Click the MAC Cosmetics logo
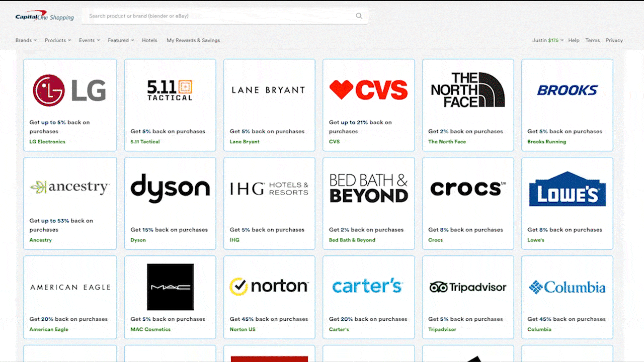The height and width of the screenshot is (362, 644). tap(170, 287)
